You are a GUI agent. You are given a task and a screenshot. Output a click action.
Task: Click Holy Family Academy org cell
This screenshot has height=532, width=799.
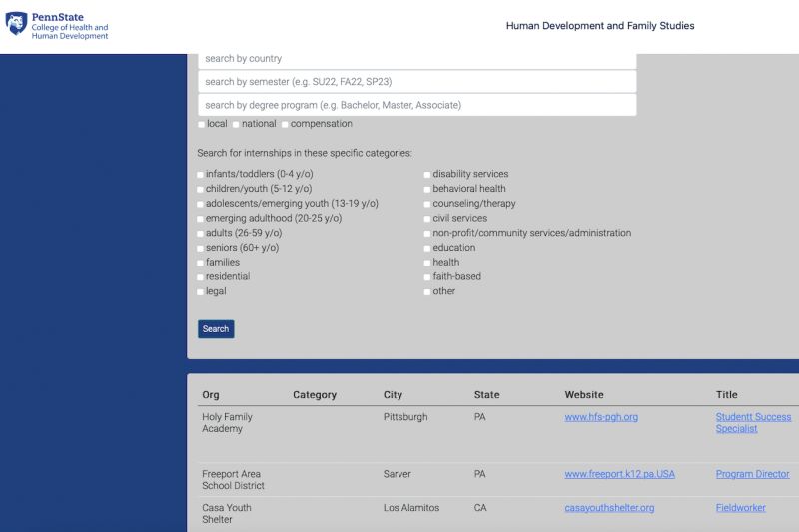pos(228,423)
